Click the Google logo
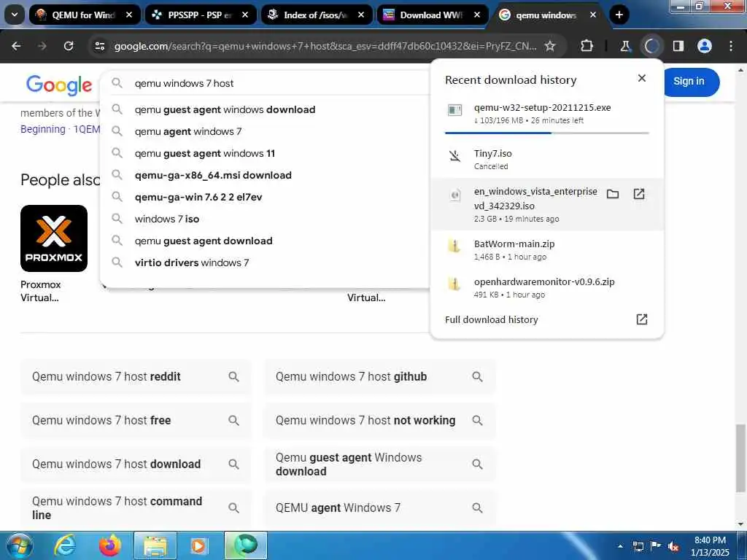The height and width of the screenshot is (560, 747). coord(59,85)
